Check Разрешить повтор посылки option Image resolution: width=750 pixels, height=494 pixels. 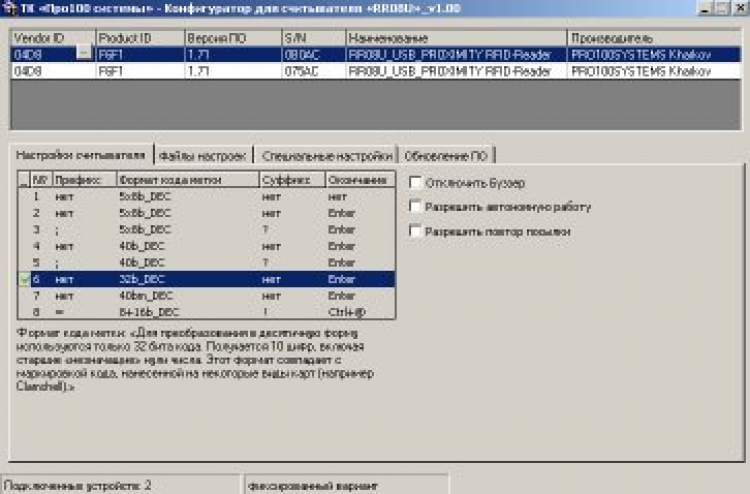point(415,231)
